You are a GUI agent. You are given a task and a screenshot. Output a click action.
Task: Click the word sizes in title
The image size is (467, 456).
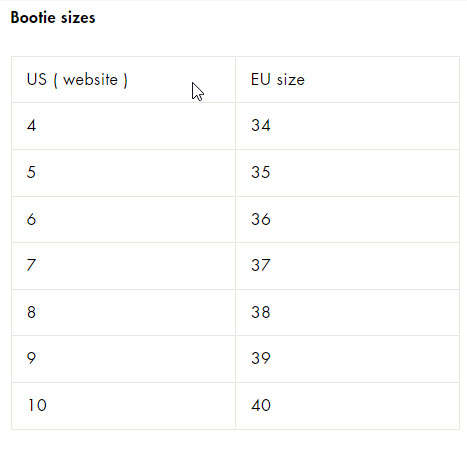point(78,18)
